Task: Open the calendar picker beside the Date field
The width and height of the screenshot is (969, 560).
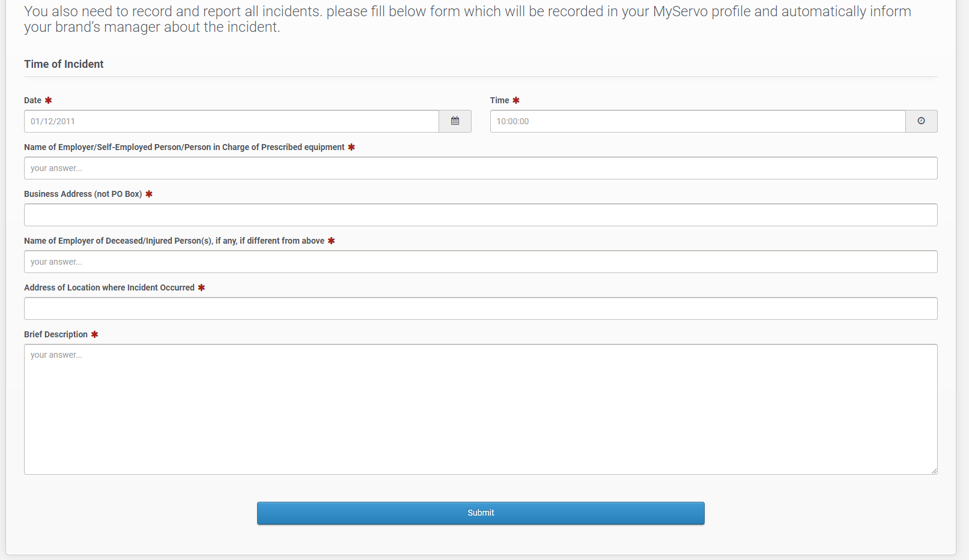Action: (x=455, y=121)
